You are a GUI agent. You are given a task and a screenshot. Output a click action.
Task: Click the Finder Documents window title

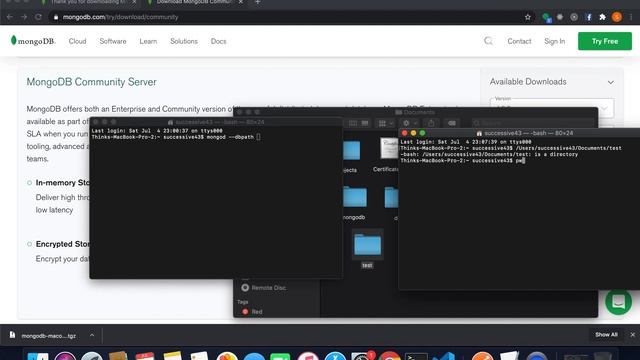(415, 112)
